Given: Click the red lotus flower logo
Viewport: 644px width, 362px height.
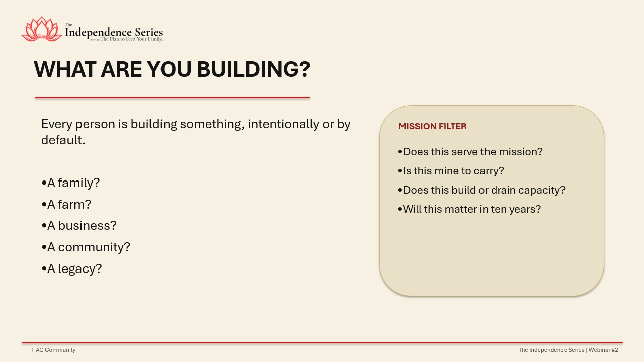Looking at the screenshot, I should 41,29.
